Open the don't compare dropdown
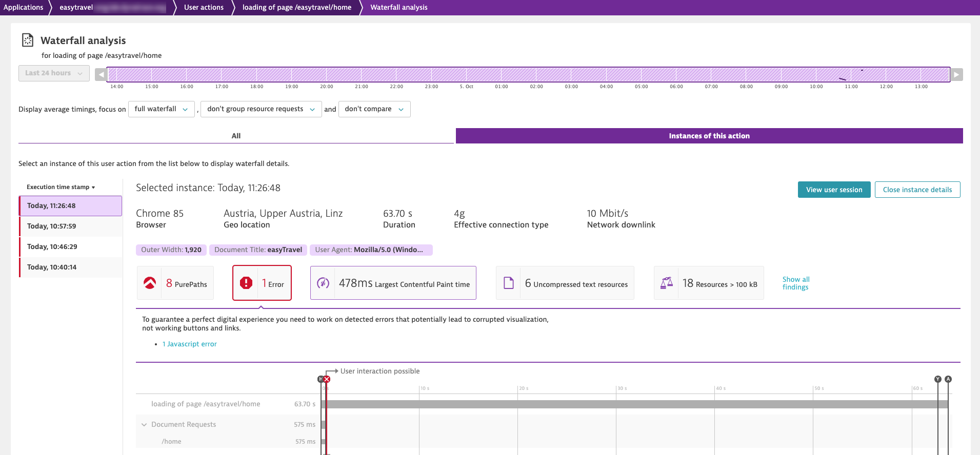Image resolution: width=980 pixels, height=455 pixels. pyautogui.click(x=374, y=109)
